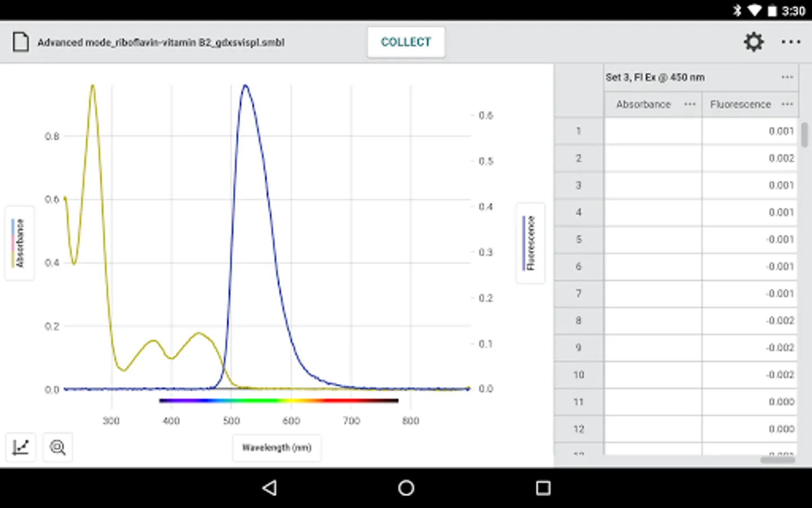Select Fluorescence cell in row 11
Screen dimensions: 812x508
749,402
